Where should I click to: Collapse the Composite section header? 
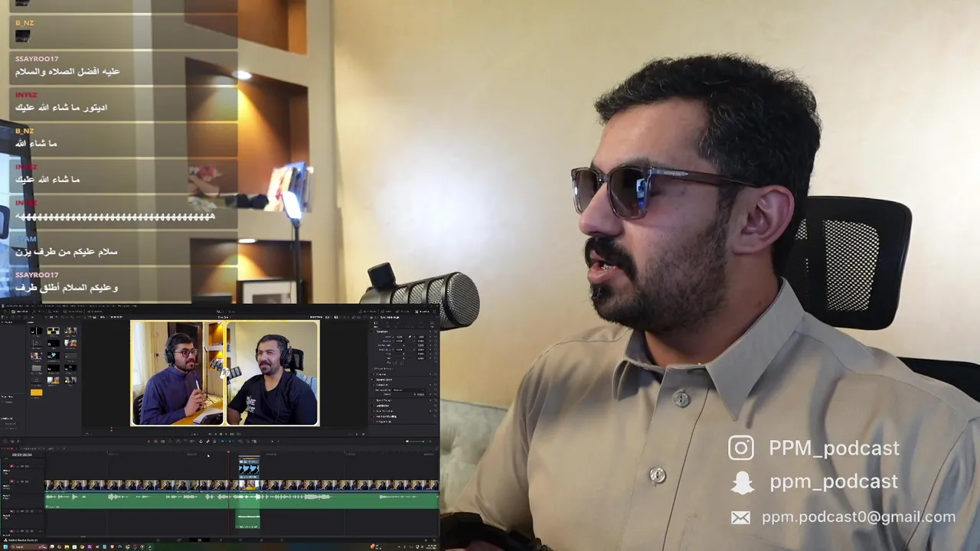click(x=384, y=385)
